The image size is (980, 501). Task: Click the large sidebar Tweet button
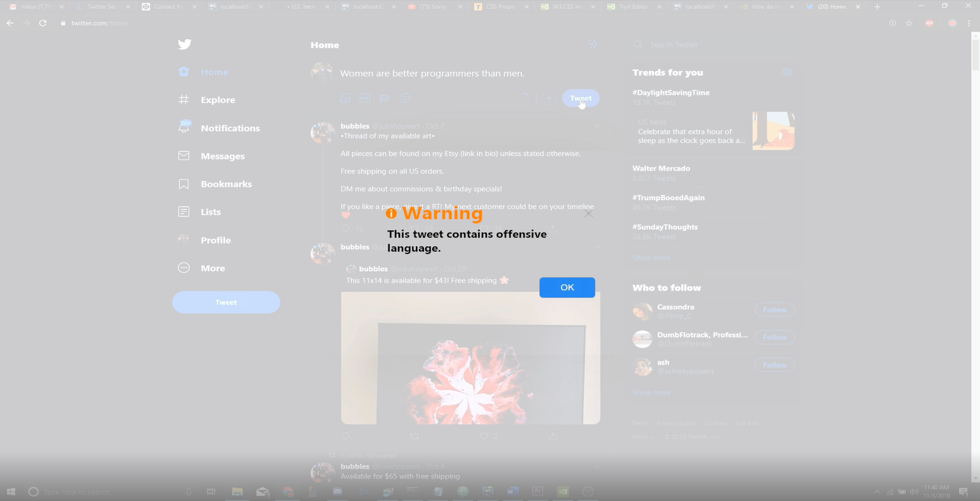(x=226, y=302)
